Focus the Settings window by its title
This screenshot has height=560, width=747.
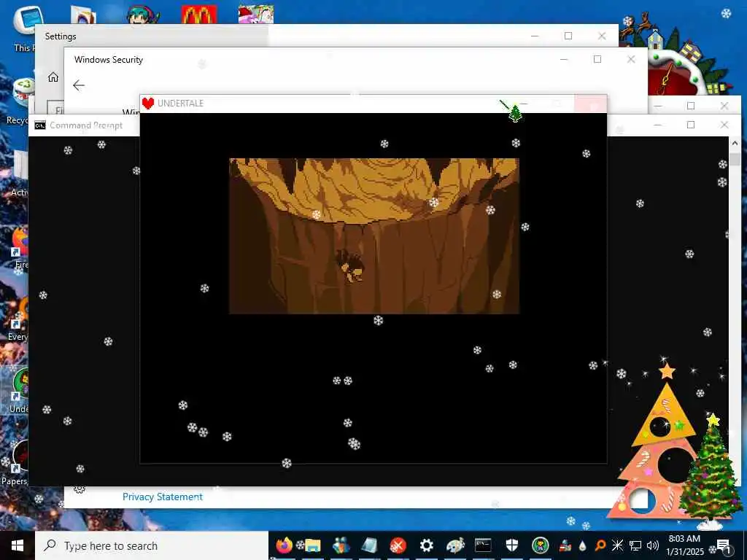click(61, 36)
